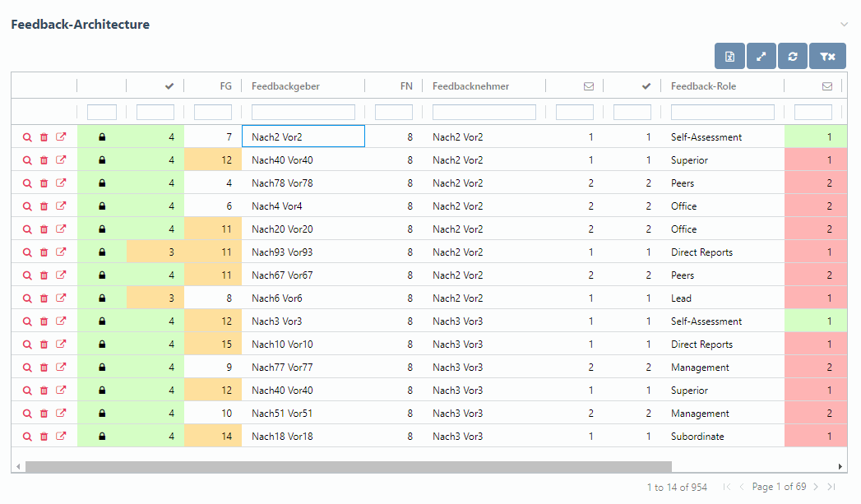Click lock icon in Nach93 Vor93 row
The height and width of the screenshot is (504, 861).
pyautogui.click(x=102, y=252)
